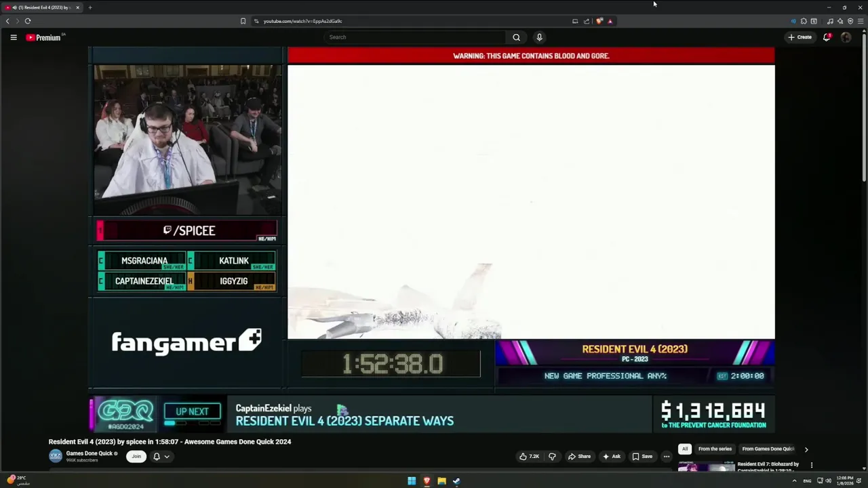
Task: Open Resident Evil 7 video options menu
Action: point(812,465)
